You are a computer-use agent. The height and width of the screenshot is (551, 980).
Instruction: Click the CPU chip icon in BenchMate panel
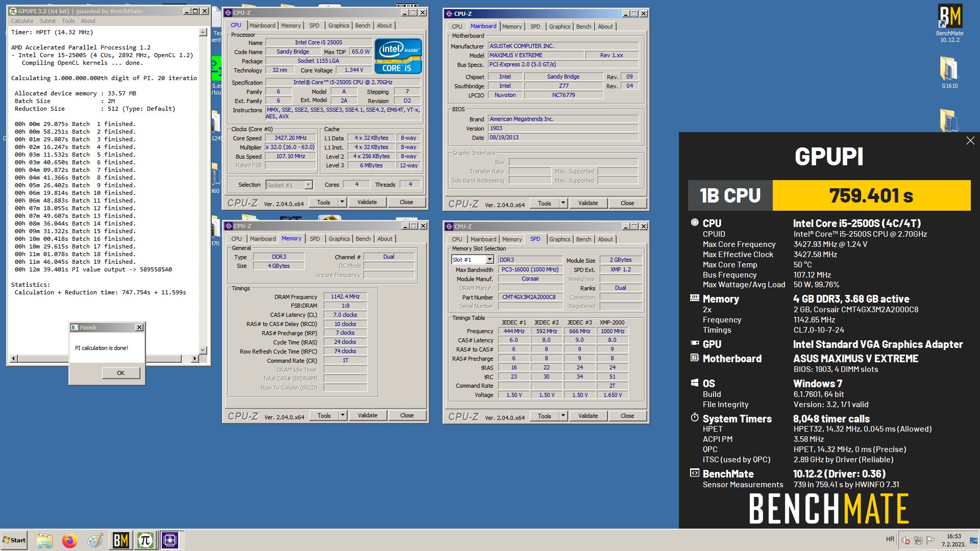695,222
